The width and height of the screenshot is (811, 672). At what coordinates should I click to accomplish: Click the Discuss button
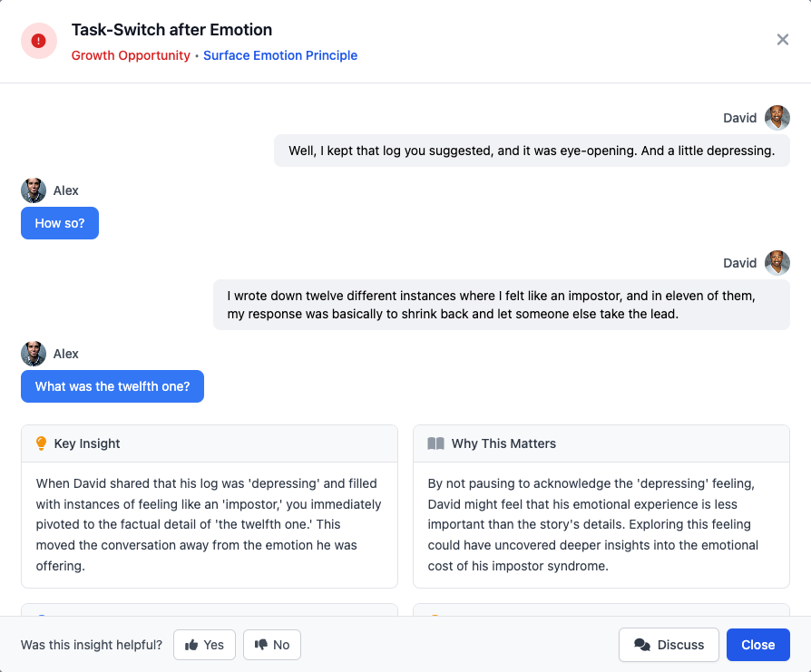click(x=669, y=644)
